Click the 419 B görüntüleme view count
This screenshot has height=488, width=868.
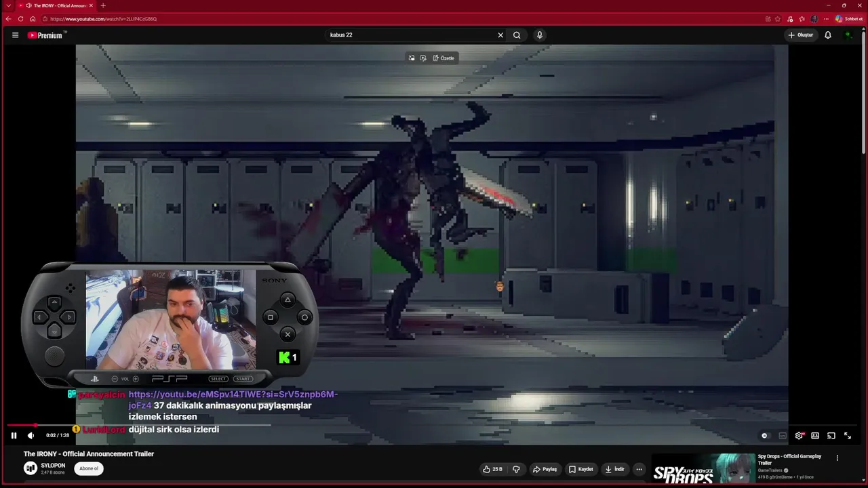click(776, 477)
